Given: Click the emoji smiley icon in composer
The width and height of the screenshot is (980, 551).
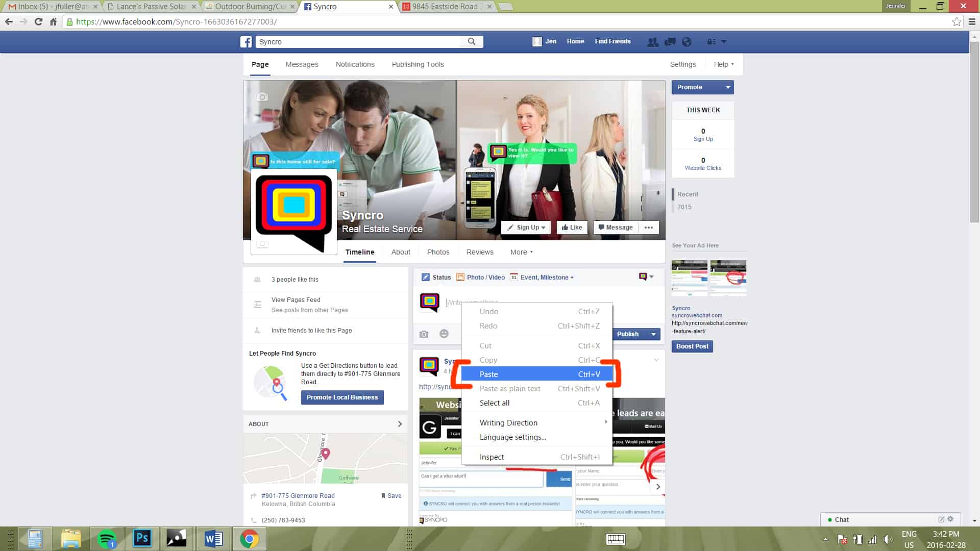Looking at the screenshot, I should point(444,334).
